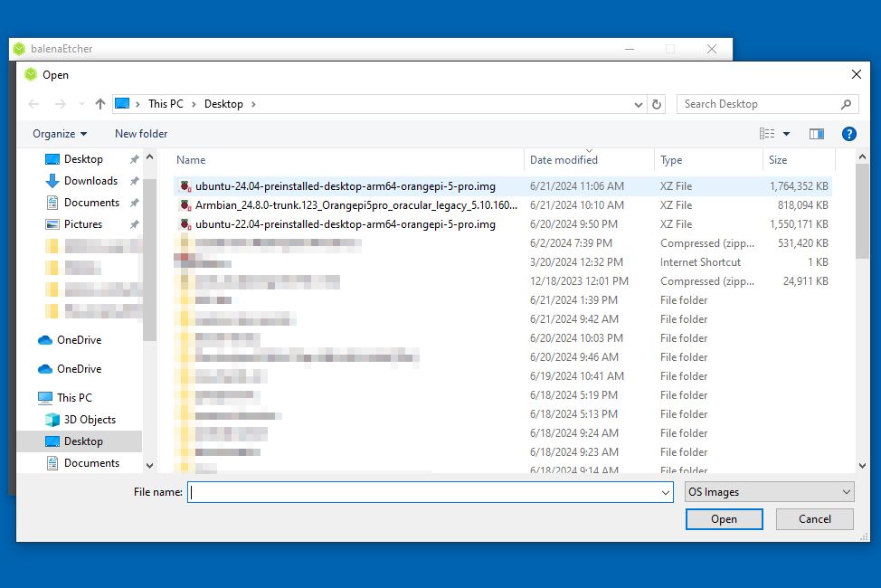The image size is (881, 588).
Task: Click the Pictures icon in Quick access
Action: [52, 224]
